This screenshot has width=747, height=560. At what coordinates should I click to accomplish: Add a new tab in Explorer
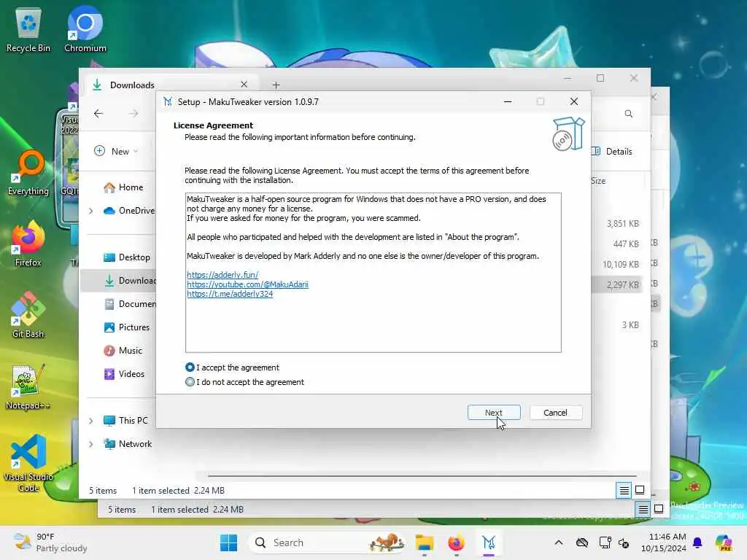tap(276, 85)
